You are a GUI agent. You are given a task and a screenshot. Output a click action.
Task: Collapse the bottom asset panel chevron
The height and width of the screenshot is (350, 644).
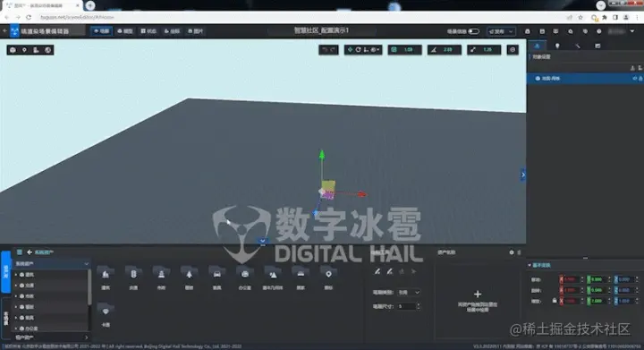(262, 241)
